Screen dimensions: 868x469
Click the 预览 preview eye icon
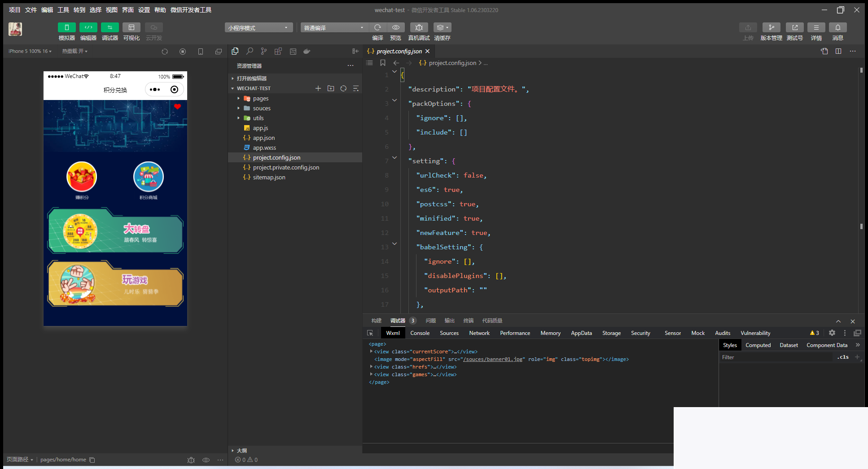pyautogui.click(x=395, y=28)
